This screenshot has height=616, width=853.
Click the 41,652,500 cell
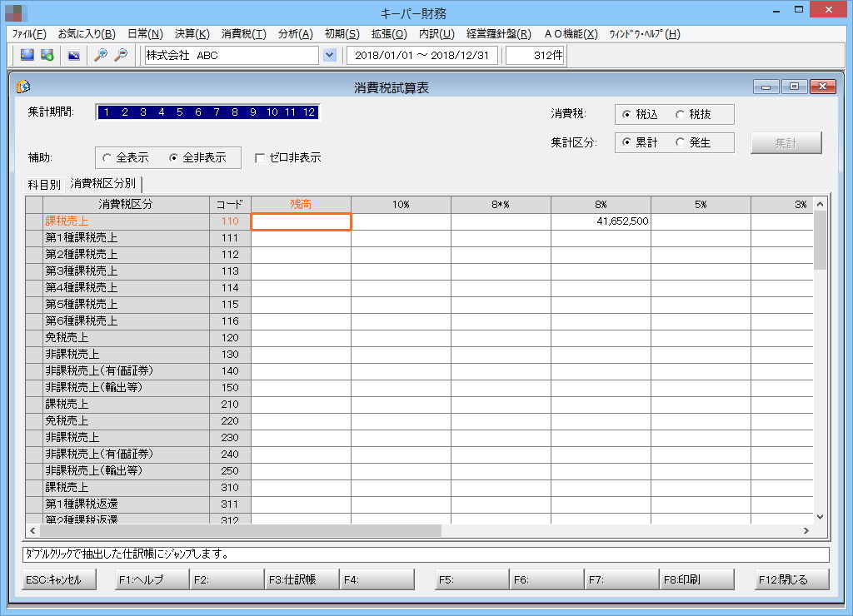[x=601, y=221]
